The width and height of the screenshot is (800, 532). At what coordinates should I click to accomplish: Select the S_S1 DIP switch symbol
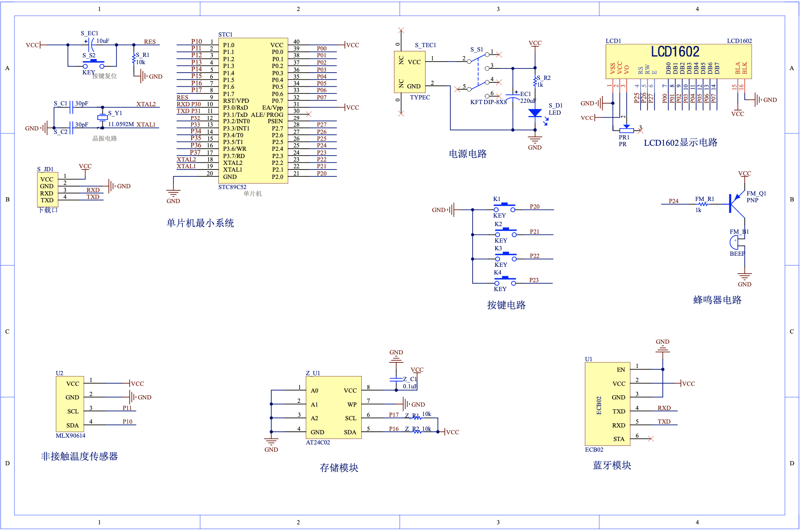(x=478, y=73)
